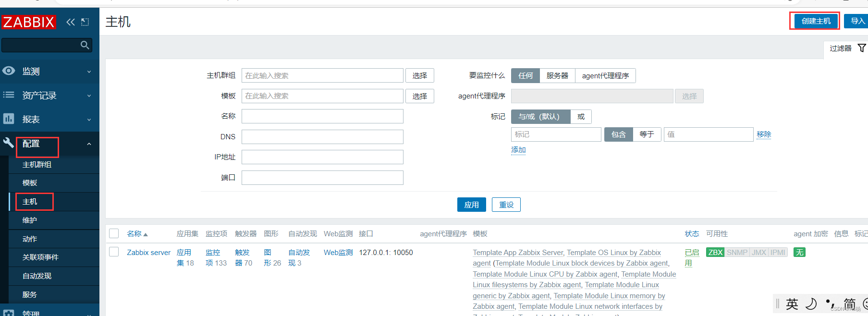Click the bar chart icon for 报表
The width and height of the screenshot is (868, 316).
click(9, 119)
